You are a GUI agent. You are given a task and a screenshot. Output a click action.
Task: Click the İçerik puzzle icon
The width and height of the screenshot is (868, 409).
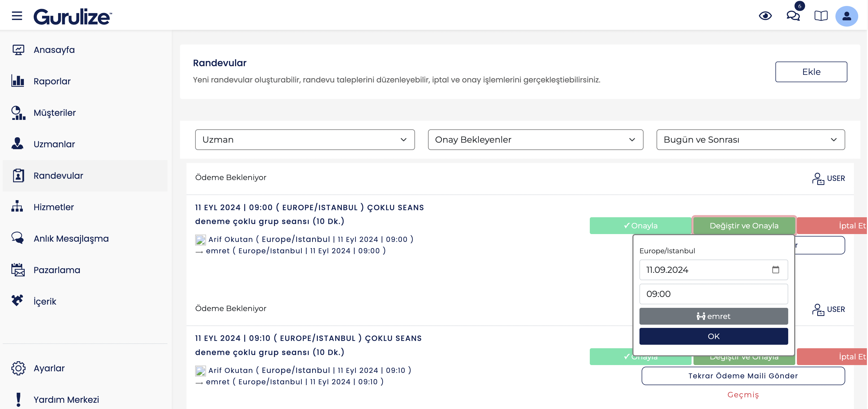coord(17,300)
